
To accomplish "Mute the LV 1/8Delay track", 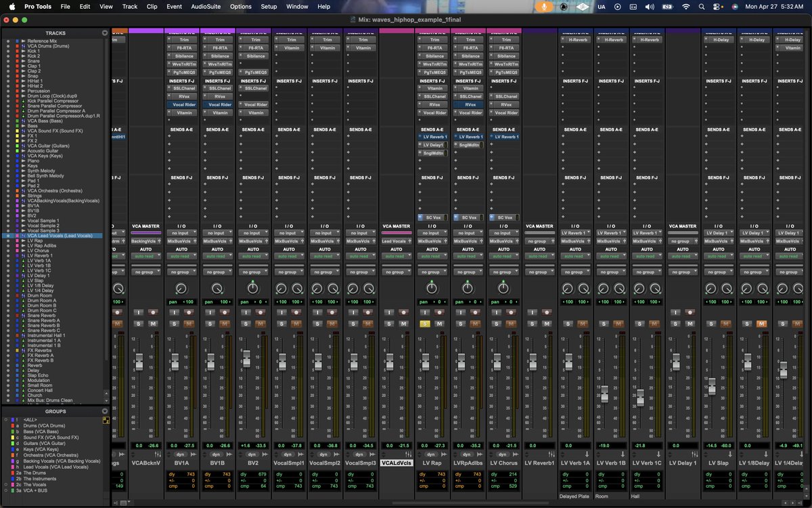I will (x=761, y=324).
